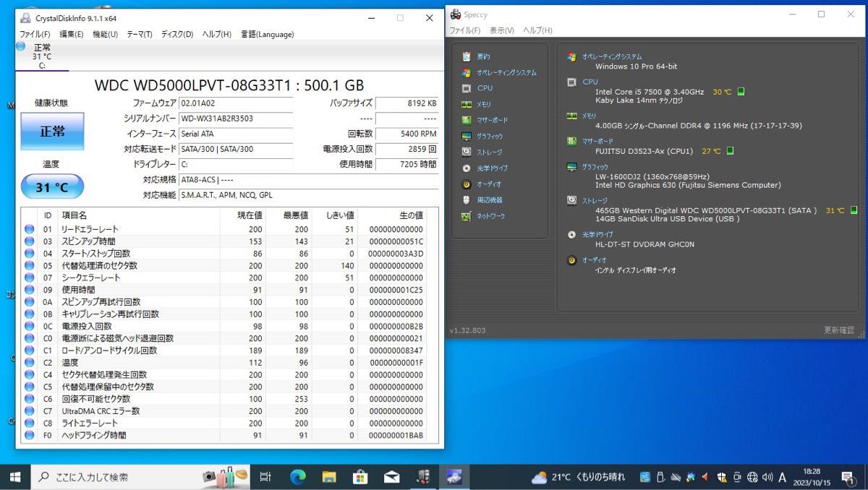
Task: Click 光学ドライブ heading link in Speccy summary
Action: pyautogui.click(x=597, y=234)
